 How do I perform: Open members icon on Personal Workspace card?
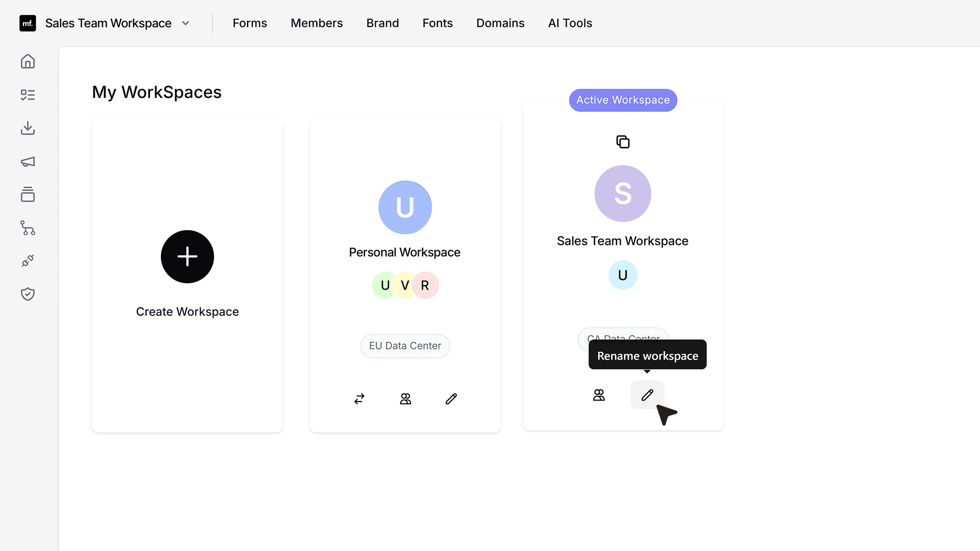click(x=405, y=398)
